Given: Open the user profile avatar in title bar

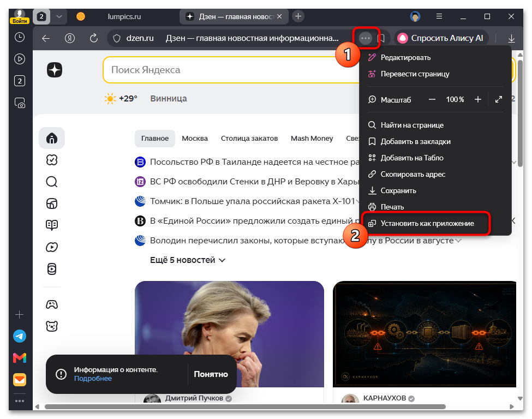Looking at the screenshot, I should pyautogui.click(x=415, y=16).
